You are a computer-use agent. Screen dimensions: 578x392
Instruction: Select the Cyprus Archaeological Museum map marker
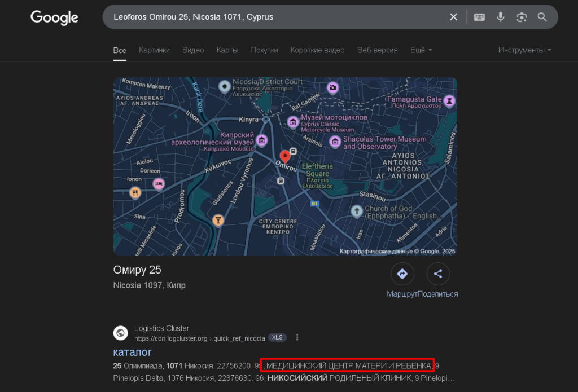click(x=262, y=140)
